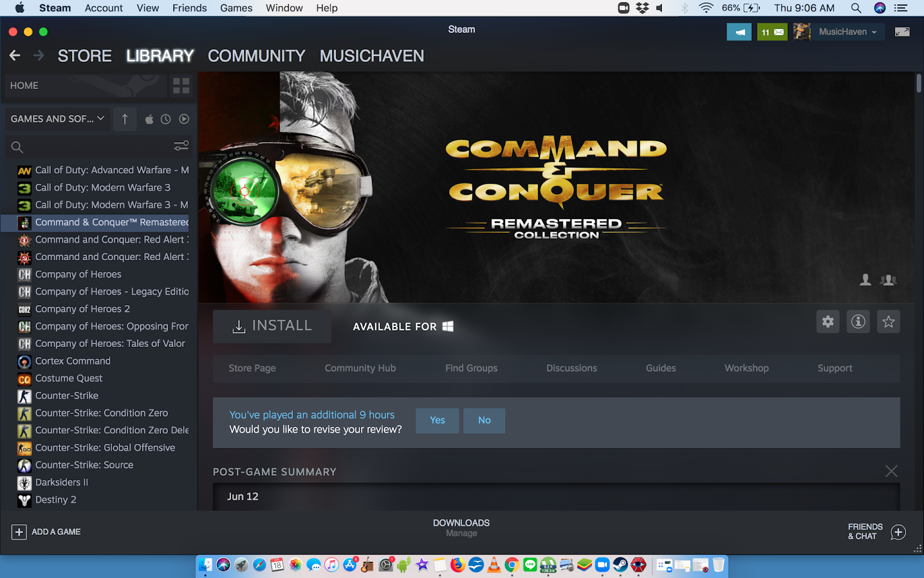Open the View menu
The height and width of the screenshot is (578, 924).
(148, 8)
